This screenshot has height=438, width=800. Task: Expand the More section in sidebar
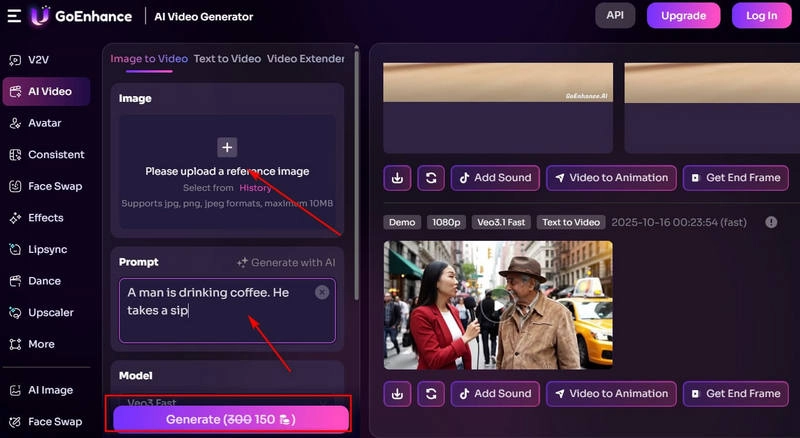[x=41, y=344]
